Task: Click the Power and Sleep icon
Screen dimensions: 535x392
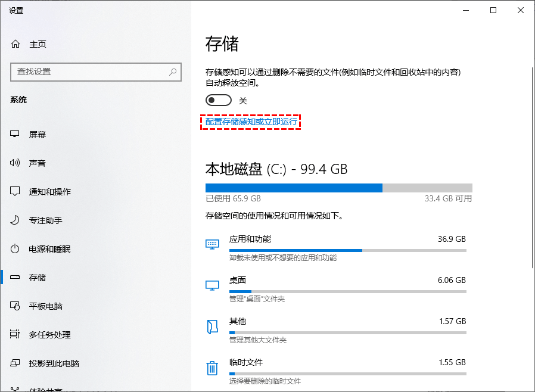Action: click(x=15, y=249)
